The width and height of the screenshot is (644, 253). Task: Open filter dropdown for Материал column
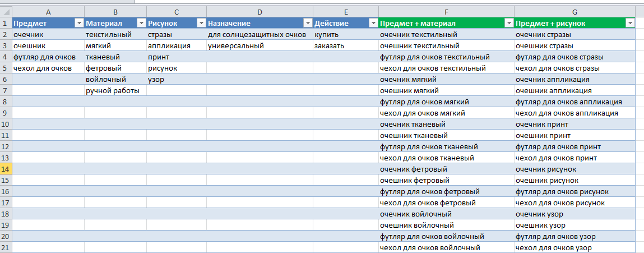[141, 24]
